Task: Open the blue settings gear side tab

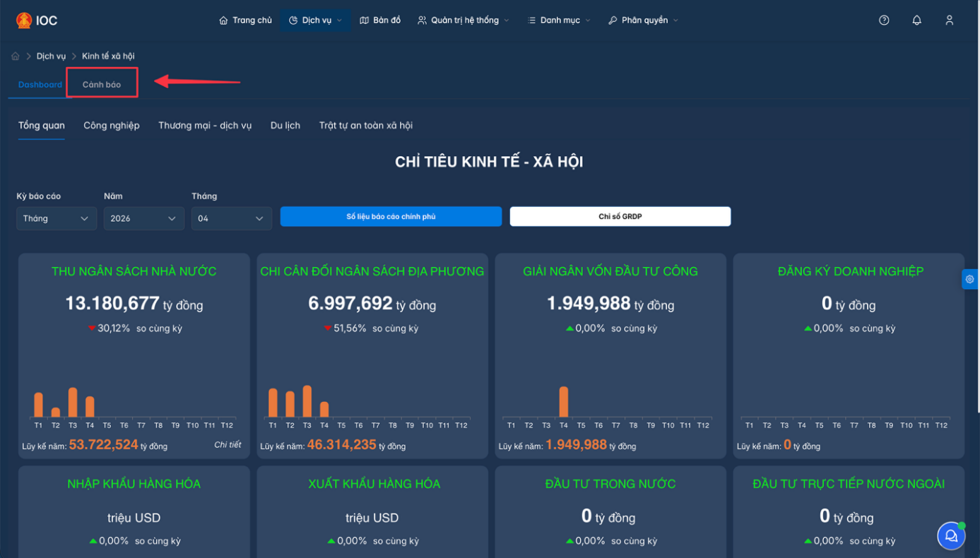Action: (970, 279)
